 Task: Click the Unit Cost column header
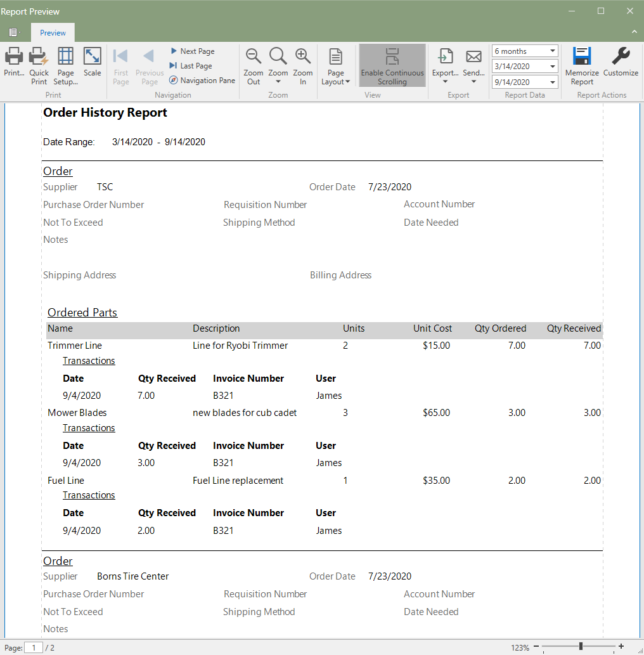433,328
